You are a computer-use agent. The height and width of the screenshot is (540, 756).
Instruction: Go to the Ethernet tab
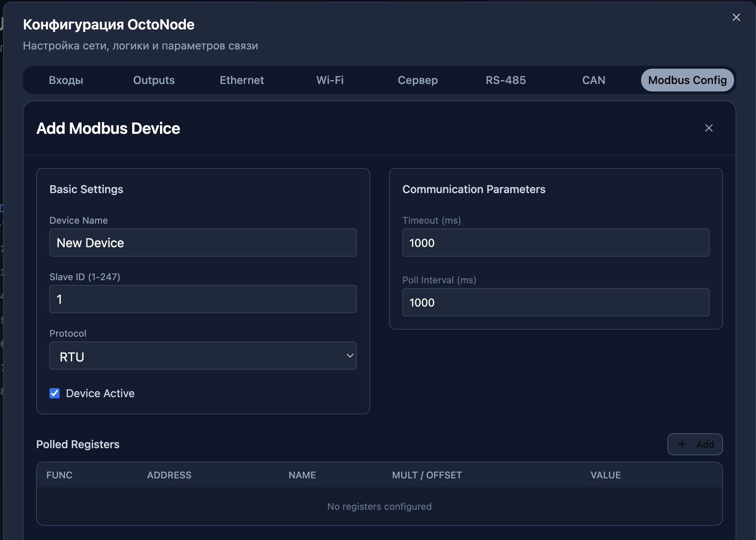pyautogui.click(x=242, y=80)
